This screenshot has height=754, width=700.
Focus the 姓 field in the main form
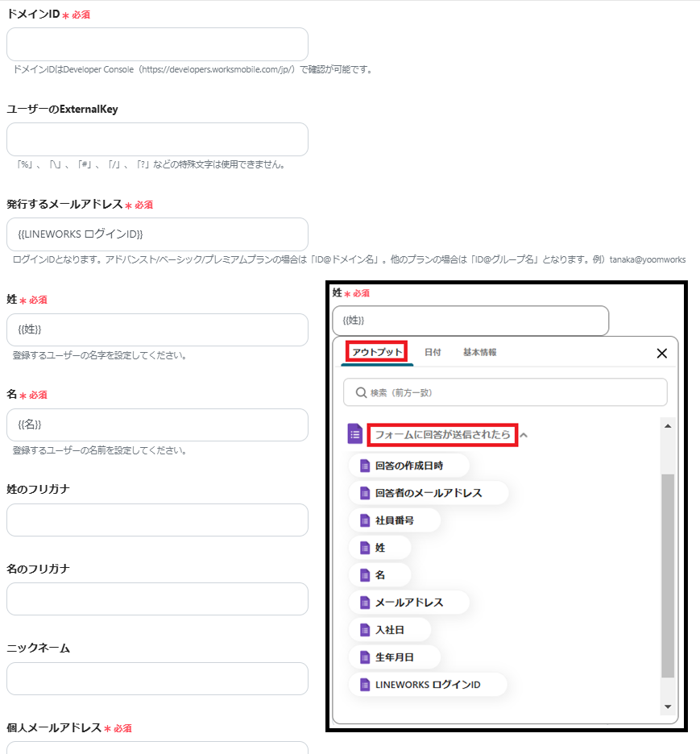[157, 330]
